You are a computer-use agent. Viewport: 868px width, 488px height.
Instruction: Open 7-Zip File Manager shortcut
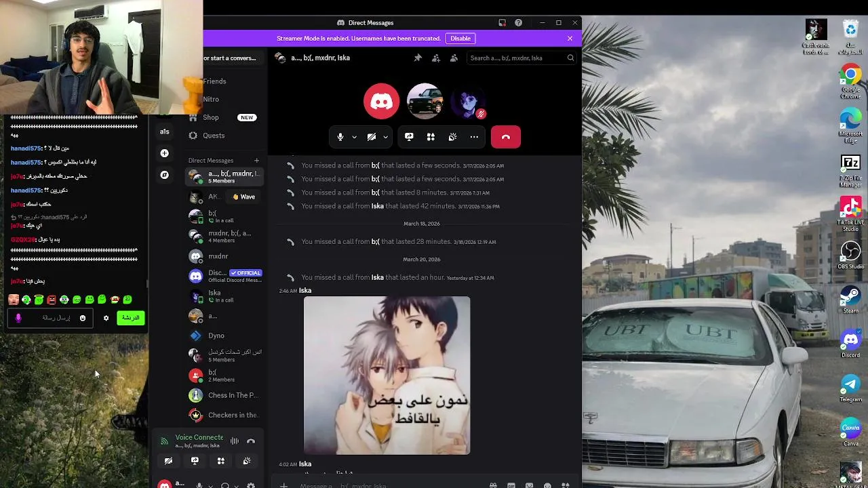[850, 171]
